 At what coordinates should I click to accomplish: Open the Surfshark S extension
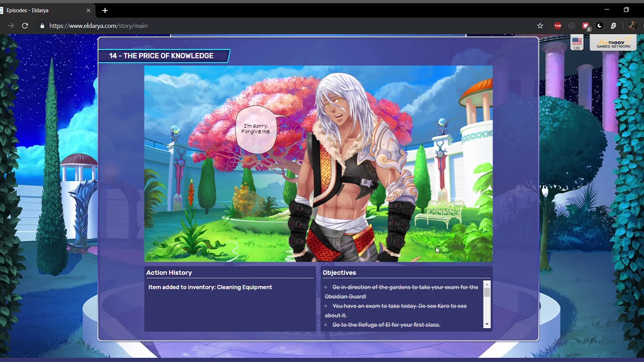coord(614,26)
